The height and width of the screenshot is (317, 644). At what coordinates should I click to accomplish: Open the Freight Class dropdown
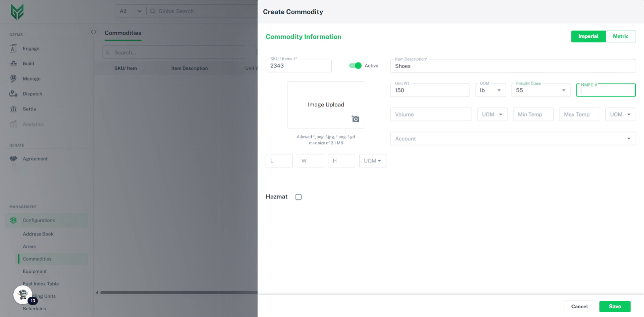pos(541,90)
